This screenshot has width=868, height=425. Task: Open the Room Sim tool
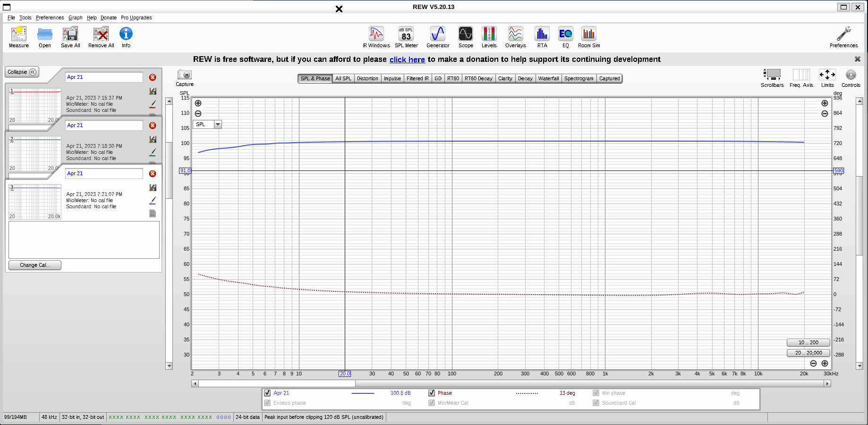(589, 37)
